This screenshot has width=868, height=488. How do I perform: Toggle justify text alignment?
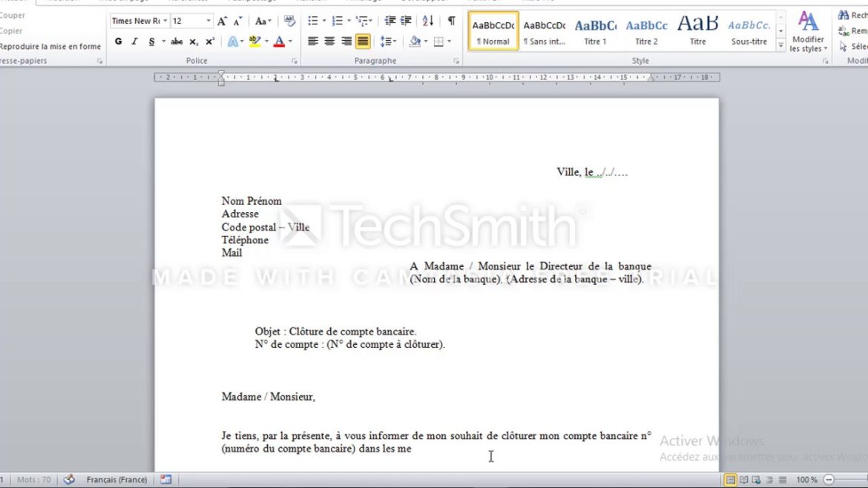click(x=363, y=42)
